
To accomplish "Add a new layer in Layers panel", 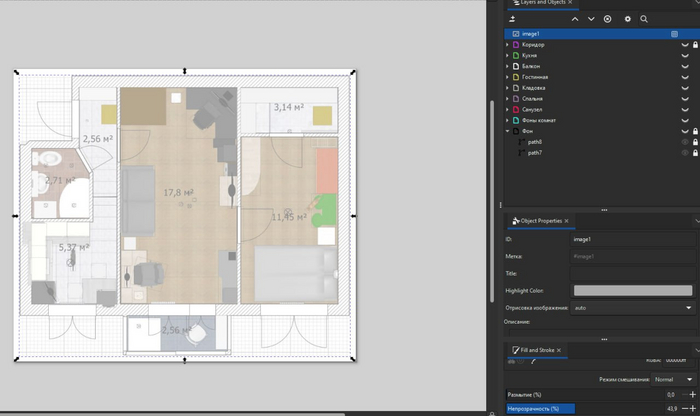I will [512, 19].
